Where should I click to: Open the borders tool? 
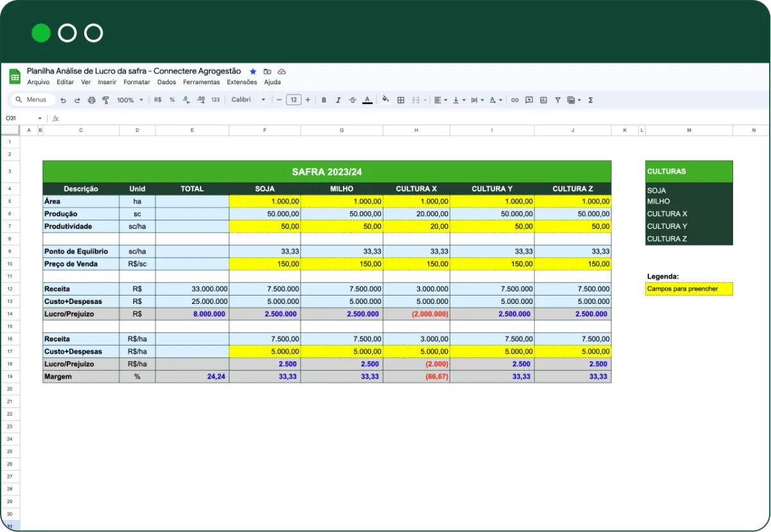401,100
